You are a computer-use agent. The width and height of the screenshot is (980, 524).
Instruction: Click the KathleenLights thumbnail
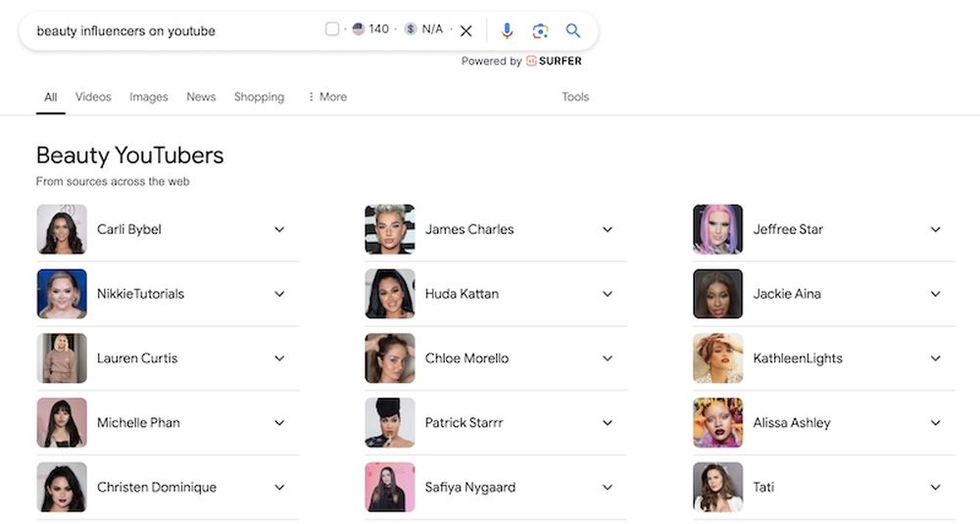coord(718,357)
